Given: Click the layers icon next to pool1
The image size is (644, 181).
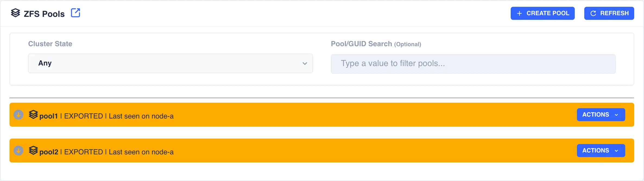Looking at the screenshot, I should coord(33,115).
